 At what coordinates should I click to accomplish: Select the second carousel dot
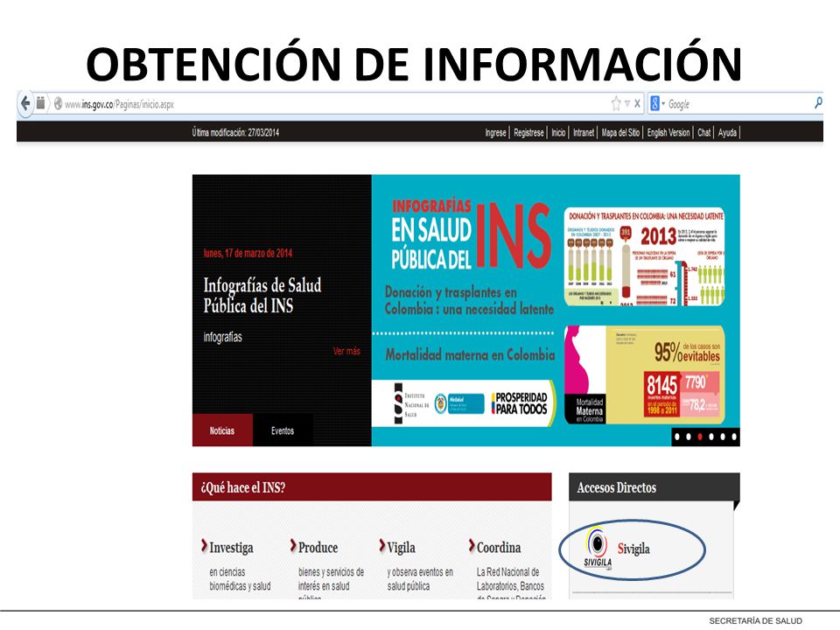(689, 437)
